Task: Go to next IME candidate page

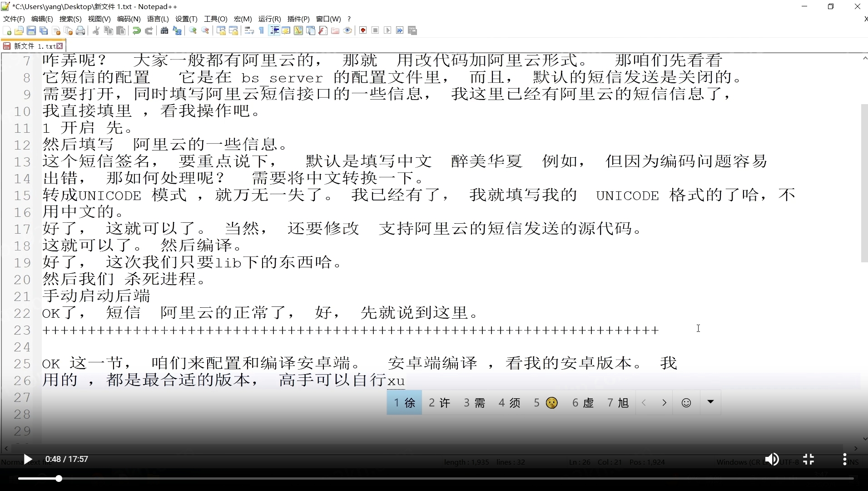Action: coord(665,403)
